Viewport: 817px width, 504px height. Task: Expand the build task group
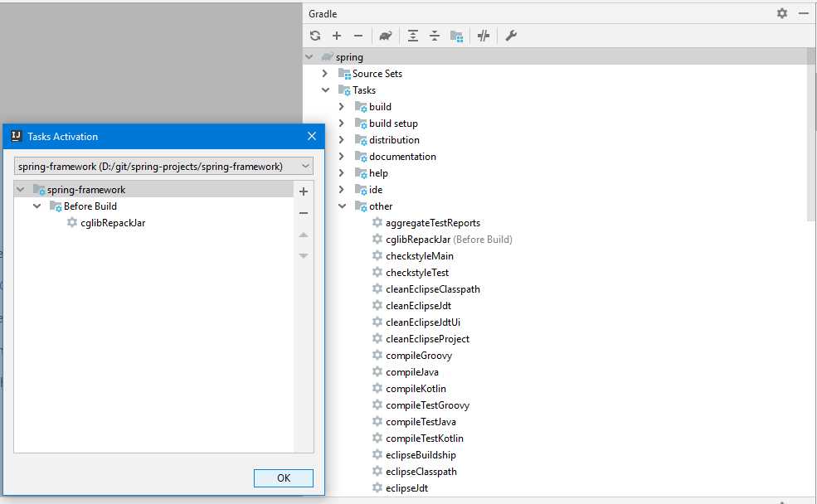pos(342,106)
